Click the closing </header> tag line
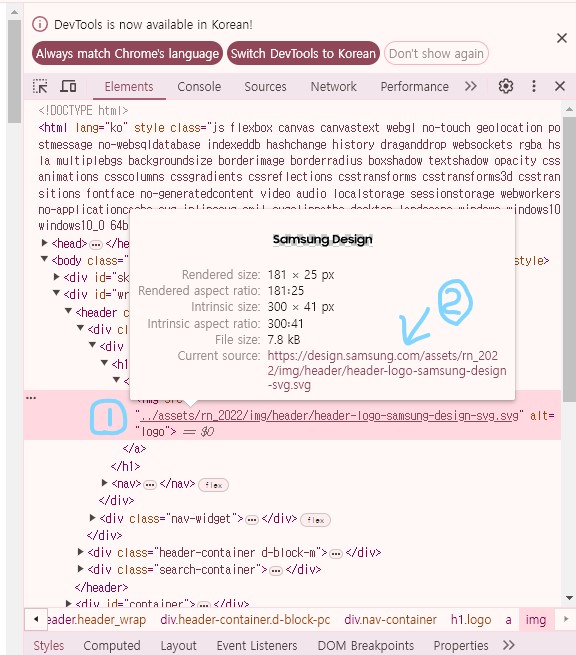 [x=101, y=587]
